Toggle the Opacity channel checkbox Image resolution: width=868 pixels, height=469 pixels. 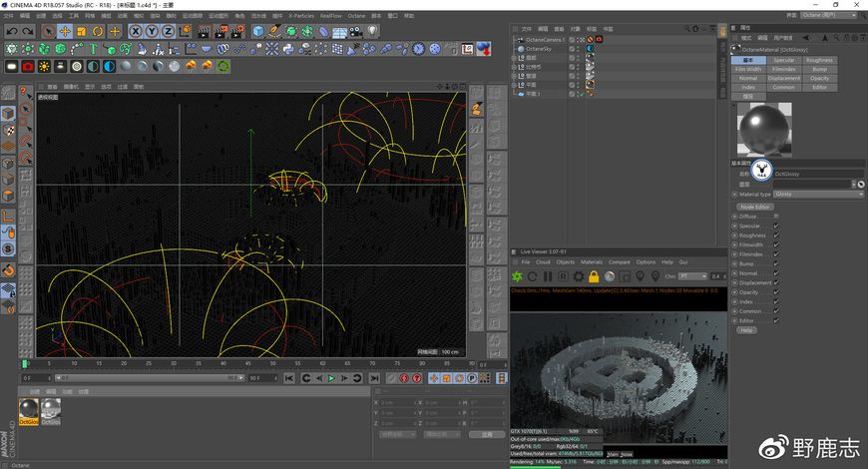(x=776, y=292)
